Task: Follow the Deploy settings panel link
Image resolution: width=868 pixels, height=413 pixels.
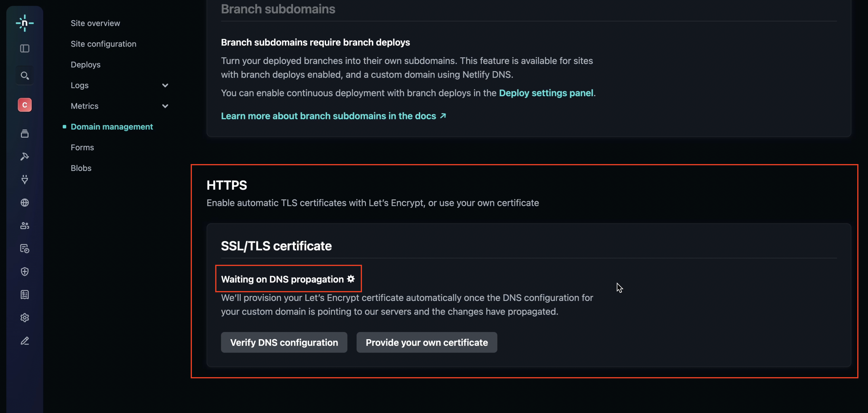Action: [546, 93]
